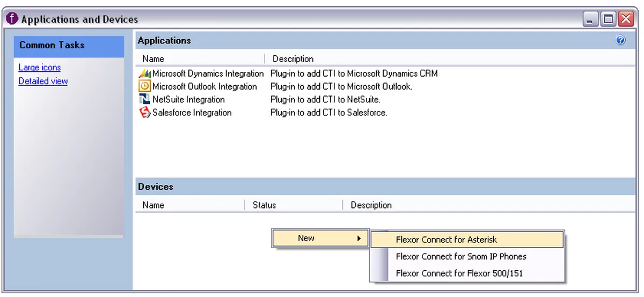Select the Microsoft Outlook Integration row name

point(204,86)
